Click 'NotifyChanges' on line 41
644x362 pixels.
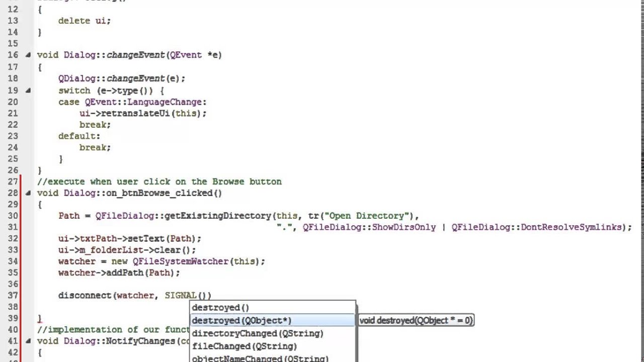click(140, 341)
